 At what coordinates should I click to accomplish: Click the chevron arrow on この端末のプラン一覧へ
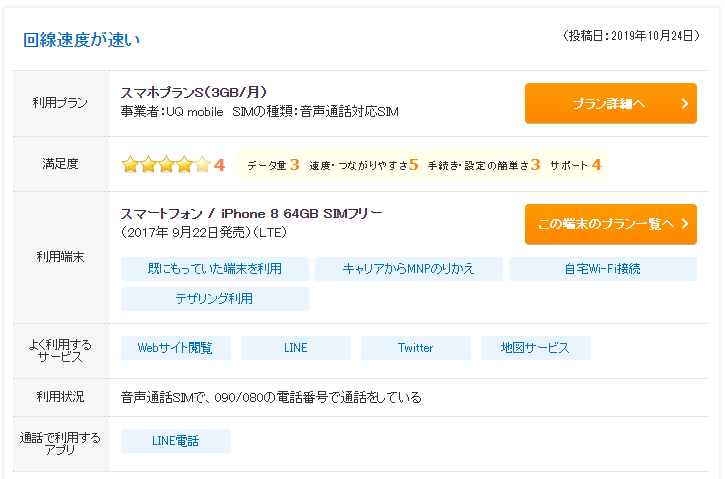pyautogui.click(x=685, y=224)
